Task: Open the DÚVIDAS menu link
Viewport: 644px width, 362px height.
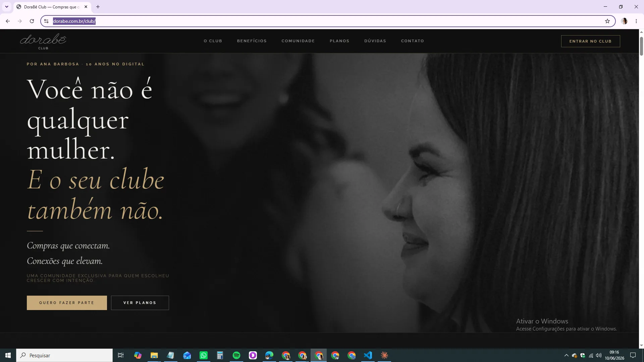Action: tap(375, 41)
